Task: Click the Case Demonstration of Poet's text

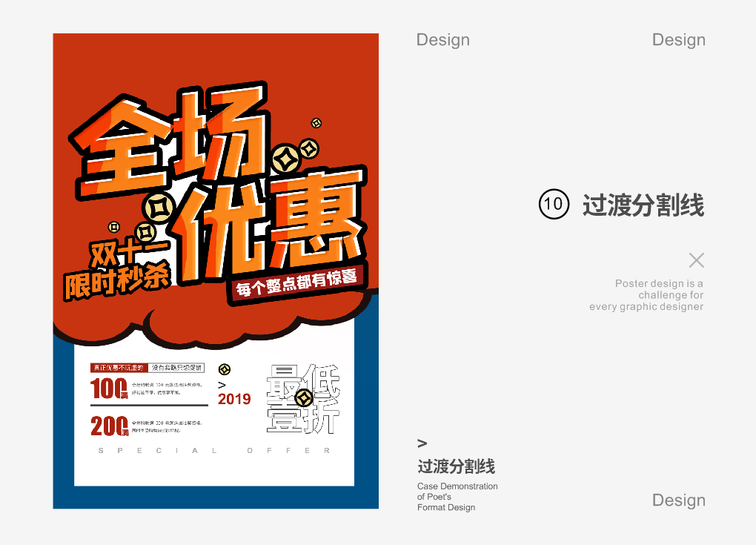Action: pos(457,492)
